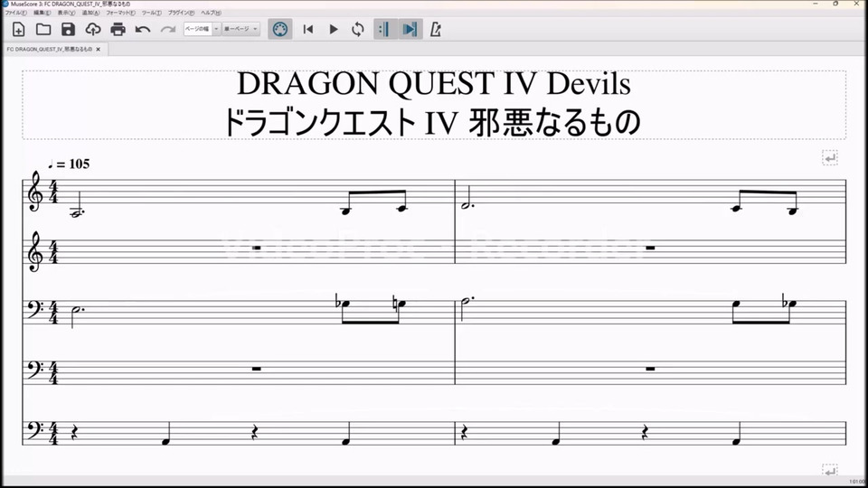Upload score to cloud

[x=93, y=29]
